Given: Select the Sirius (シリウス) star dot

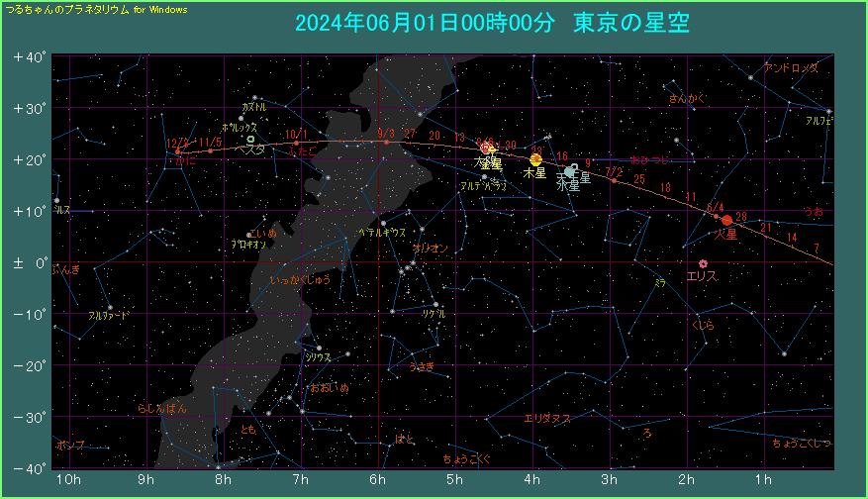Looking at the screenshot, I should click(319, 348).
